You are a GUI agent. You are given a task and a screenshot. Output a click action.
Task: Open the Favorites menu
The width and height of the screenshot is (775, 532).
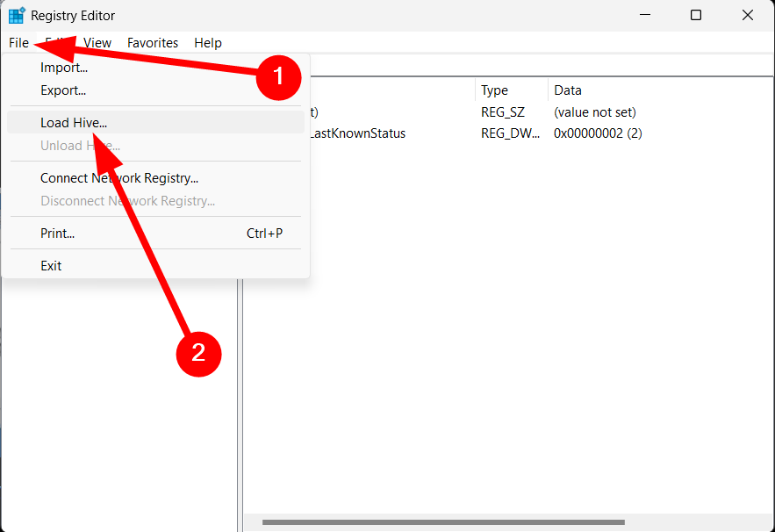point(152,43)
